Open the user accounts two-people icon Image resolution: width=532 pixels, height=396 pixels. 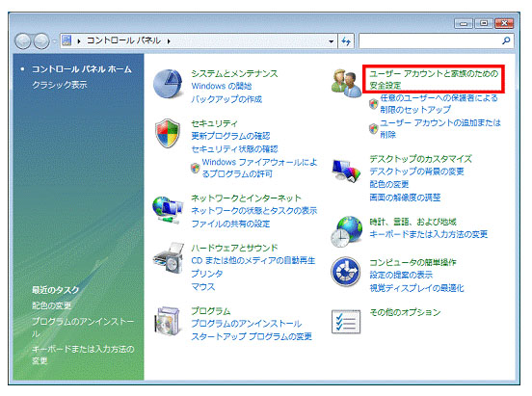[346, 84]
